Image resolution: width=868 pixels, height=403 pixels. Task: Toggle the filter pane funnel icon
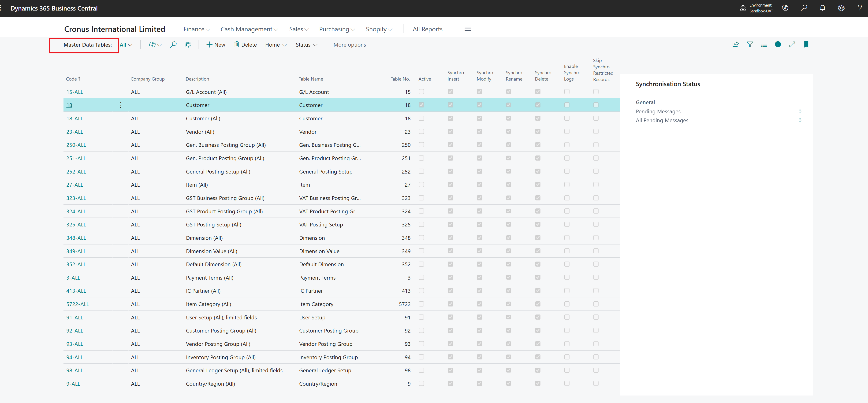point(750,44)
